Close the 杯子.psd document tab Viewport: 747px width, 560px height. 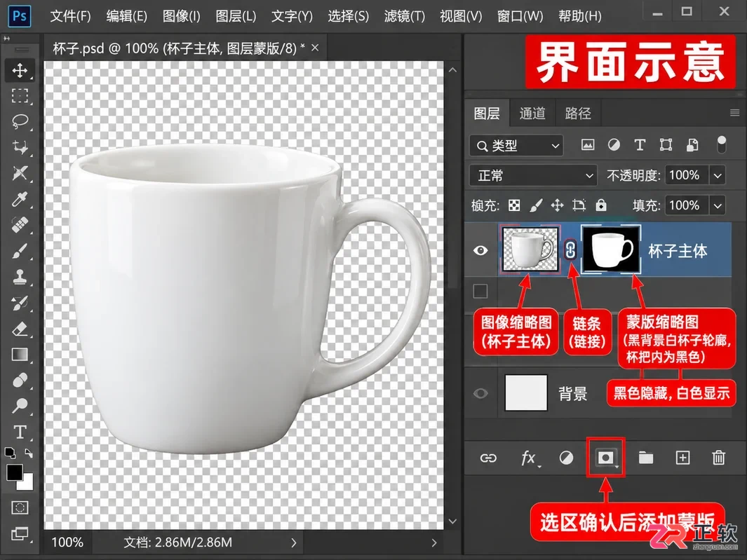click(315, 48)
